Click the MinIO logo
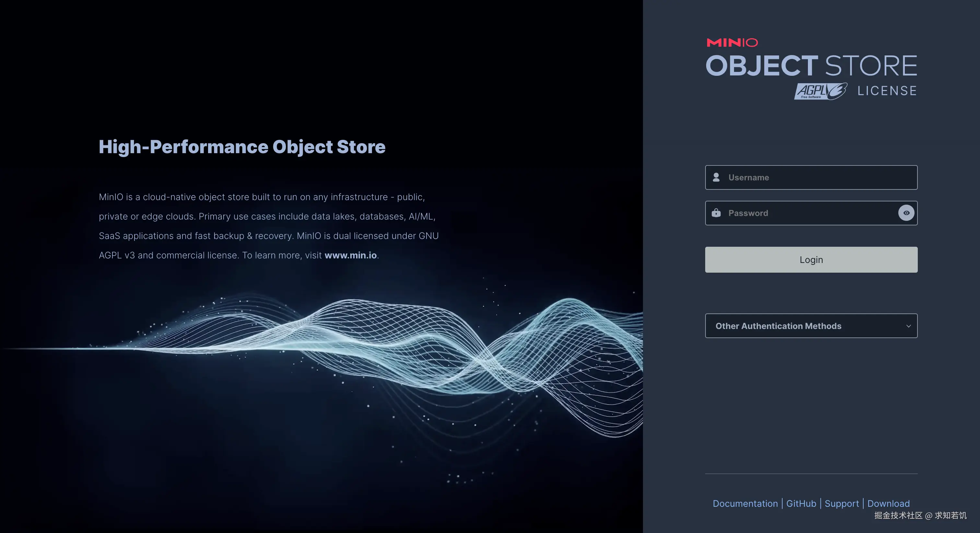Viewport: 980px width, 533px height. 732,42
